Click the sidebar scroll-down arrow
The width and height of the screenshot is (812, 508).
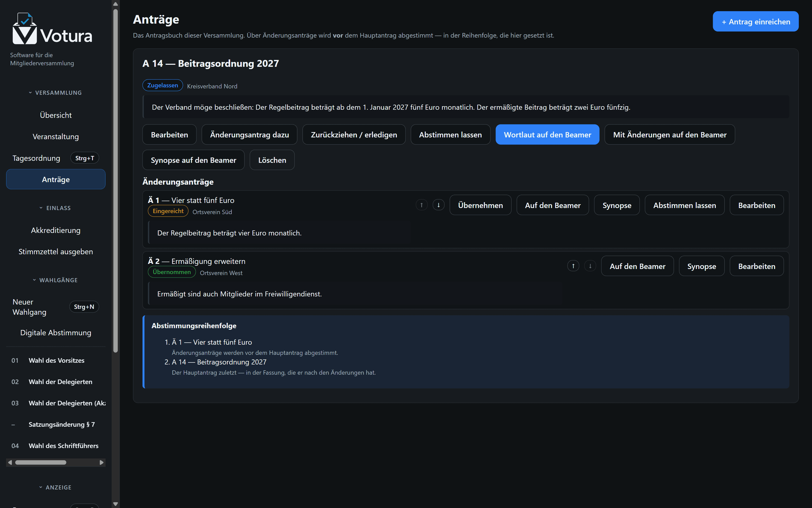115,504
